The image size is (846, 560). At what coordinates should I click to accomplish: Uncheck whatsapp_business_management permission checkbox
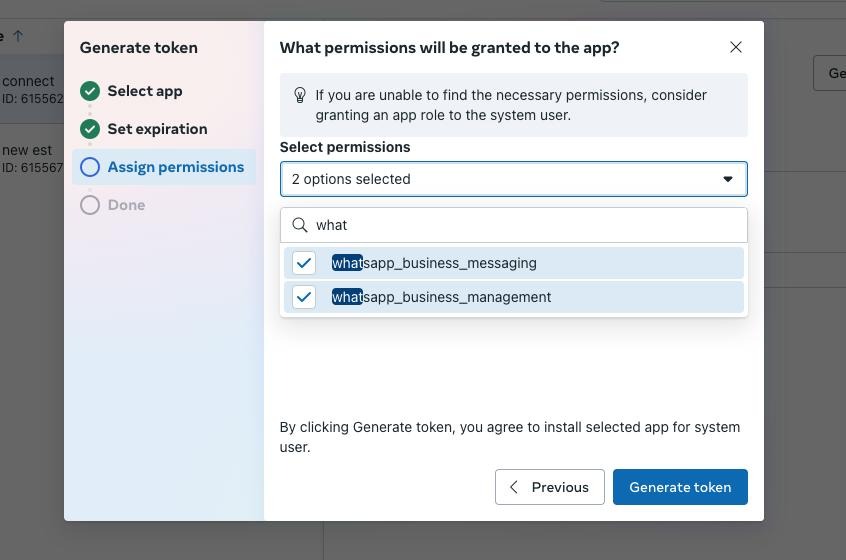coord(304,297)
